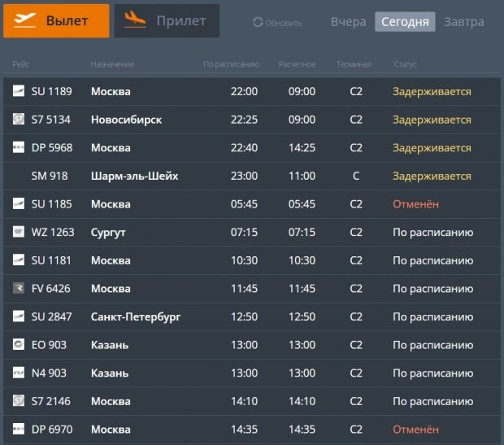Open flight SU 1189 details
Viewport: 504px width, 445px height.
click(x=252, y=91)
